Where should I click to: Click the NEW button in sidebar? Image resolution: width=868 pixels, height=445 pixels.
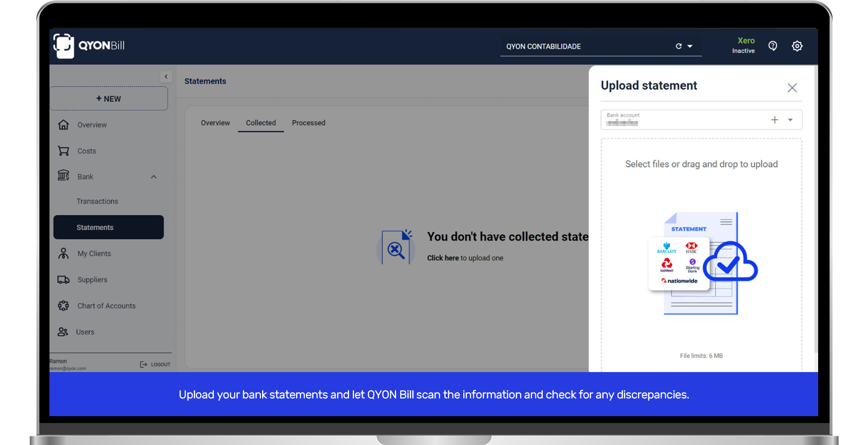[x=108, y=98]
